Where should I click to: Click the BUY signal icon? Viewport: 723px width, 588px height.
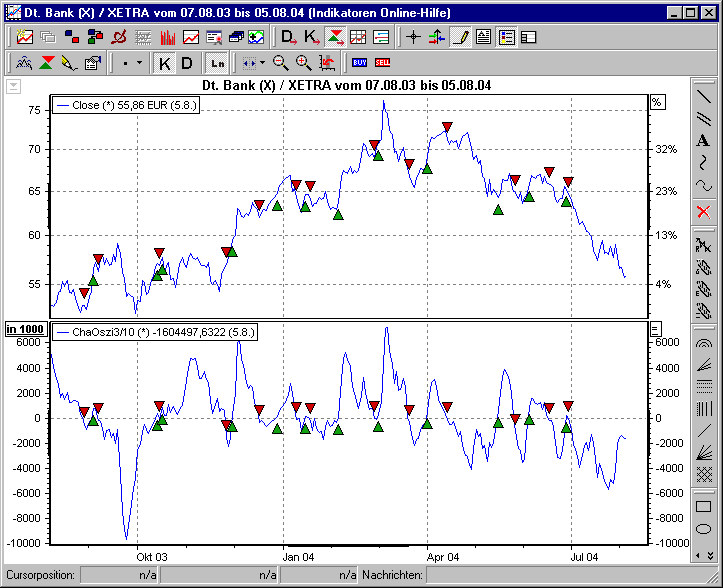coord(359,63)
